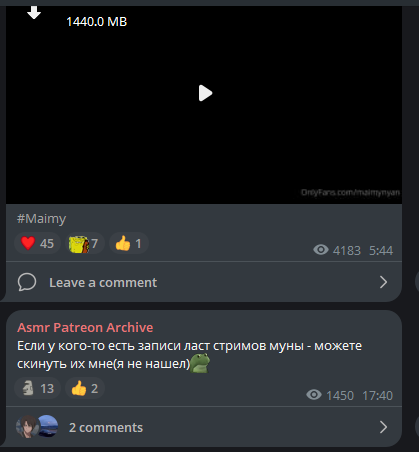Expand comments via the Leave a comment chevron

pos(383,282)
